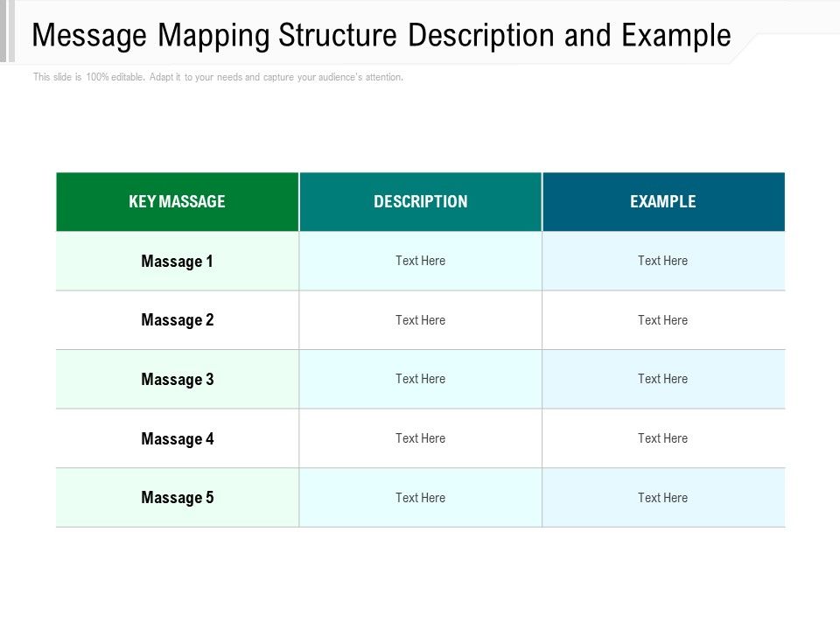
Task: Select Text Here in Massage 1 Example cell
Action: [x=662, y=260]
